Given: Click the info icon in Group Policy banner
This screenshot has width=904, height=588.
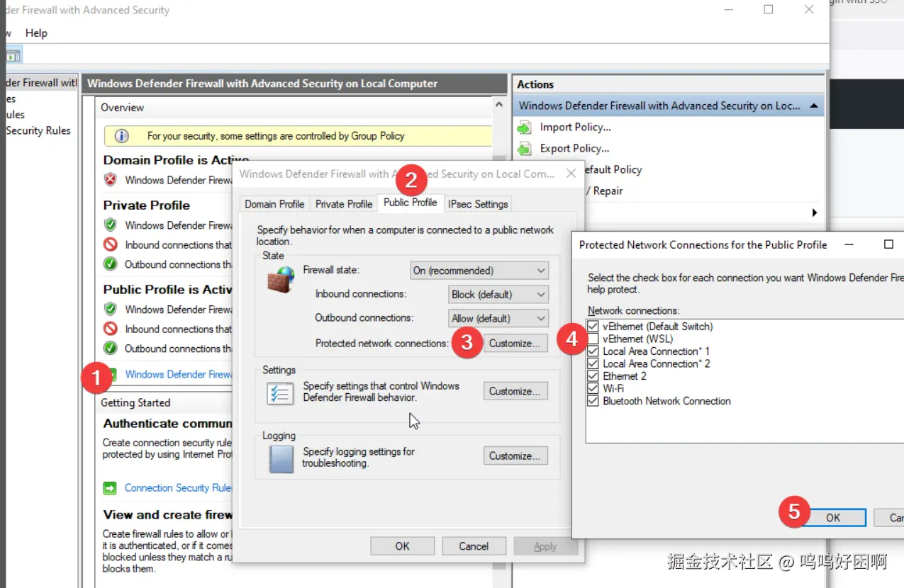Looking at the screenshot, I should (x=122, y=136).
